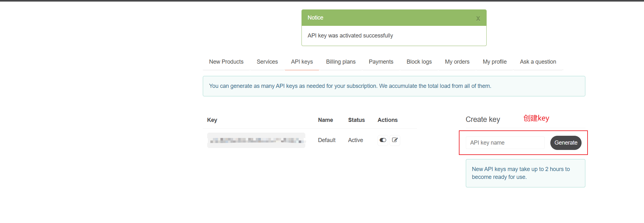Open the Ask a question tab
This screenshot has height=223, width=644.
tap(538, 62)
